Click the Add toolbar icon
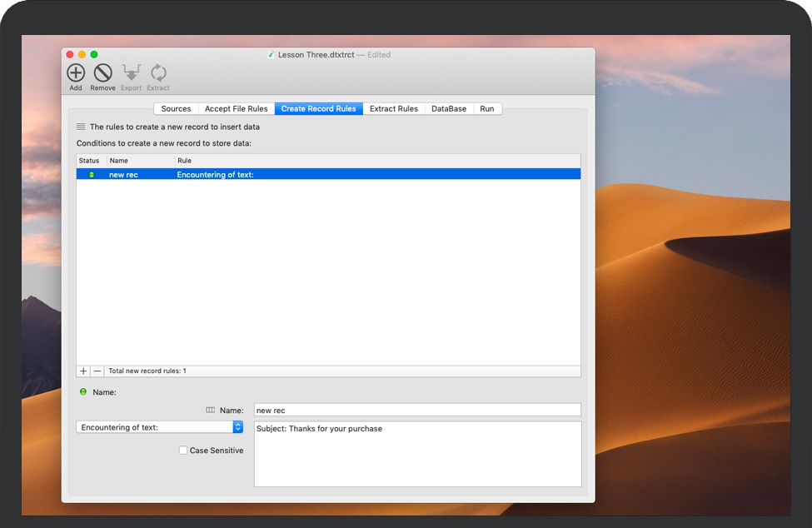The height and width of the screenshot is (528, 812). tap(75, 73)
